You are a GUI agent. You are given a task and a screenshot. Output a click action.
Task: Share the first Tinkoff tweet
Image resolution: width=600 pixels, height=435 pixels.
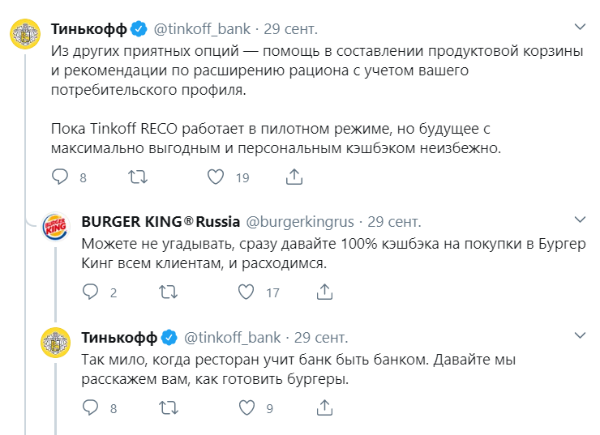tap(294, 177)
